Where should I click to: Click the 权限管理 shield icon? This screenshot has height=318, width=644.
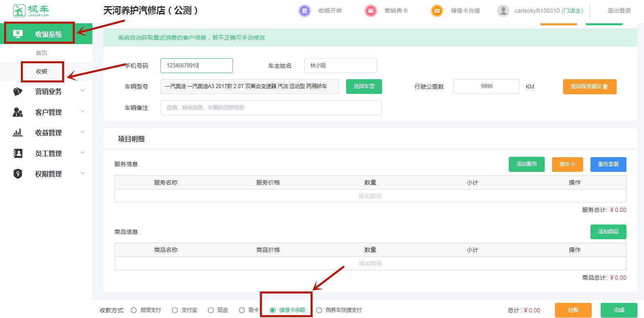click(18, 174)
